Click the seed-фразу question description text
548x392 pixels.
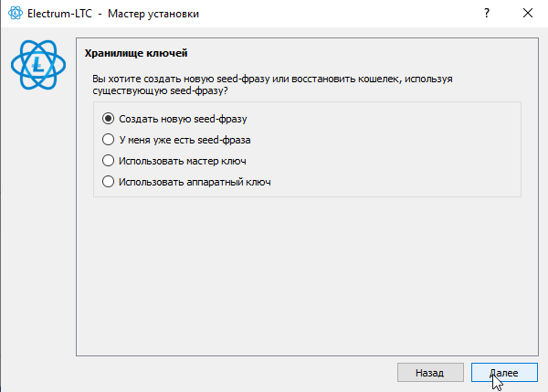click(272, 85)
